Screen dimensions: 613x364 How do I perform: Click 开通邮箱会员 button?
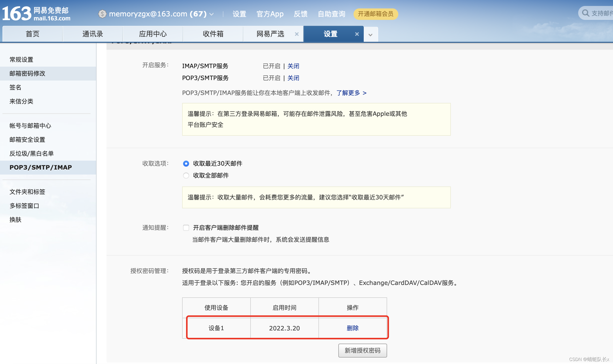click(375, 14)
